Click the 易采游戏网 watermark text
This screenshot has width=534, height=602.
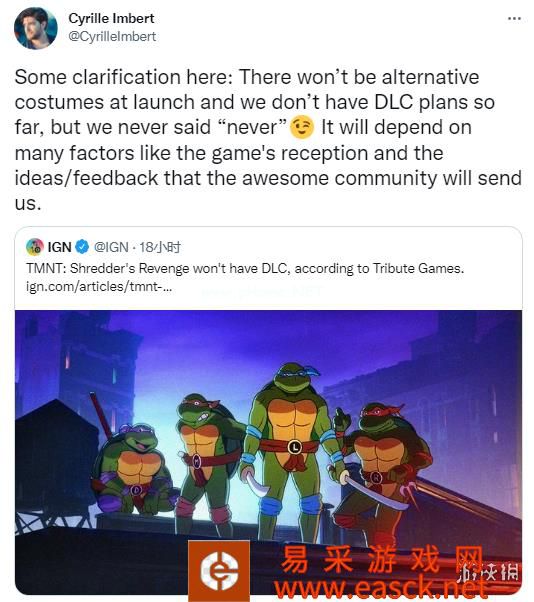(x=380, y=559)
